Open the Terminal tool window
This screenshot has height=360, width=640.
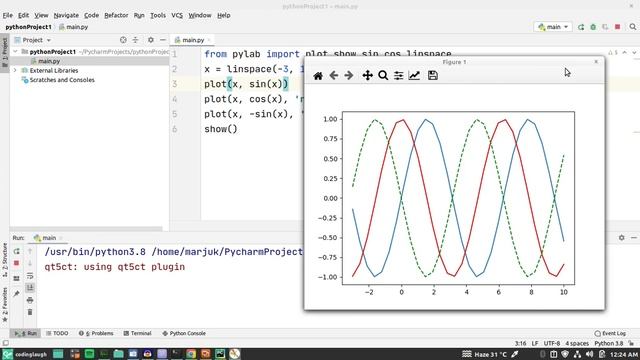coord(138,333)
